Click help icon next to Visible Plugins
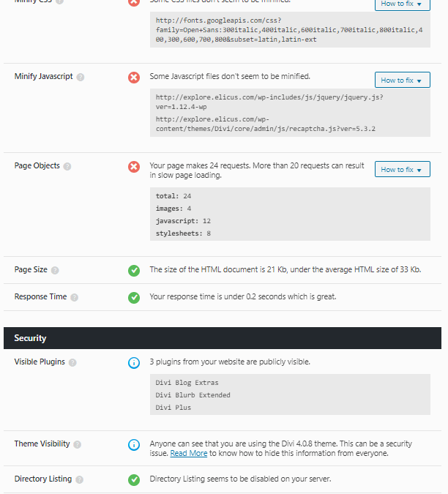Screen dimensions: 448x494 72,362
